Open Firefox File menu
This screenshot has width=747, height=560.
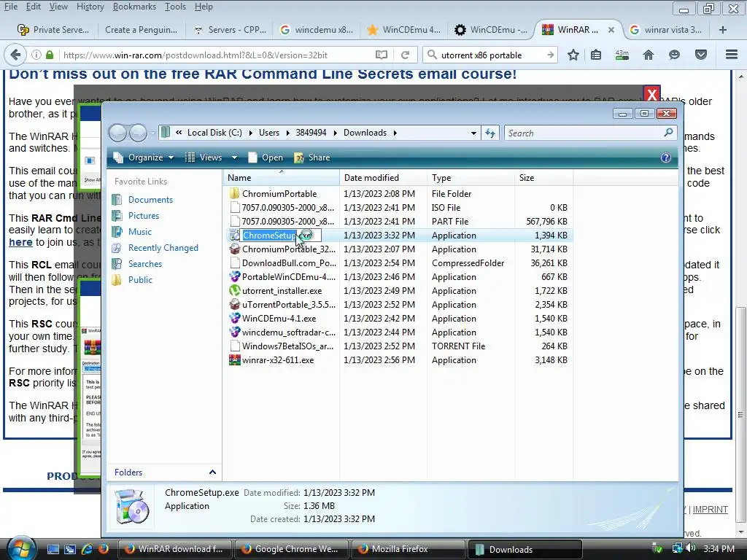[x=10, y=7]
